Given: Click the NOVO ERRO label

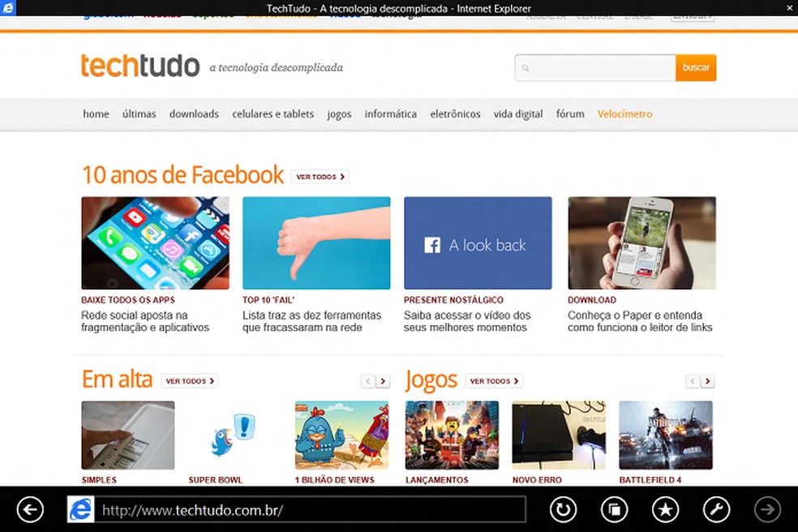Looking at the screenshot, I should 537,479.
